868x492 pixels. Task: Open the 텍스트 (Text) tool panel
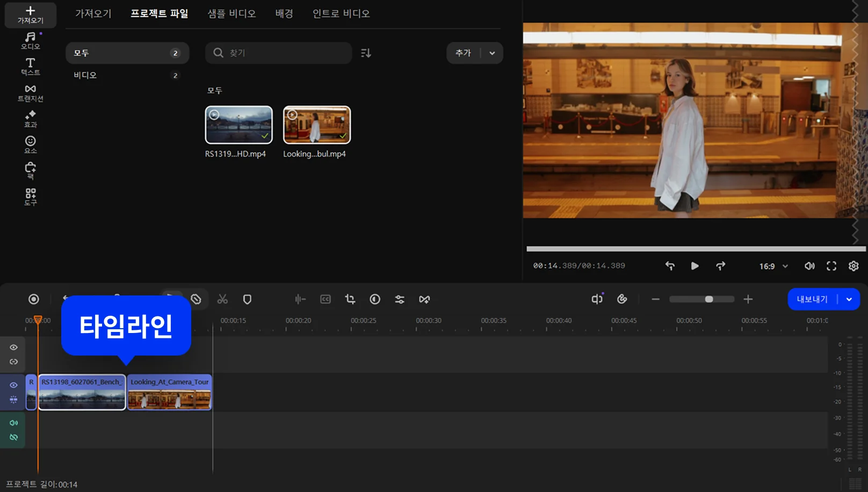30,67
